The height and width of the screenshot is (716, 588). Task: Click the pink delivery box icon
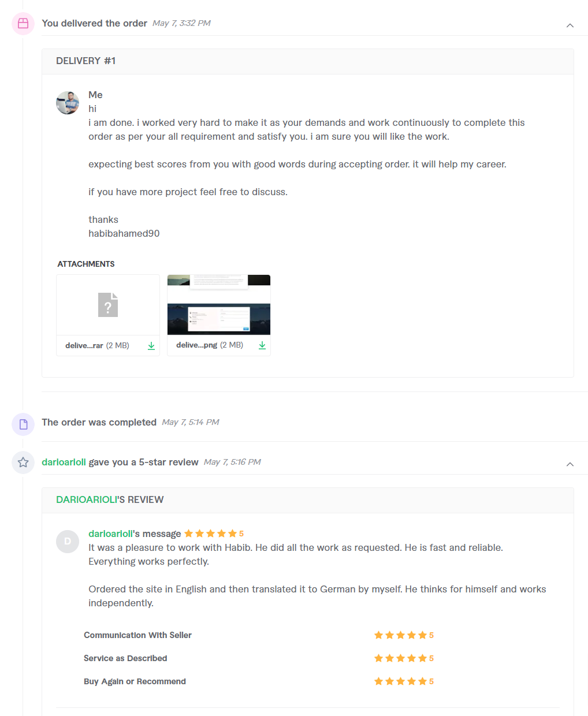23,24
